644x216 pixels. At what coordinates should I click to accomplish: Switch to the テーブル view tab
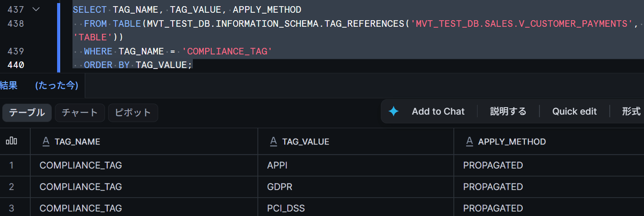[27, 112]
